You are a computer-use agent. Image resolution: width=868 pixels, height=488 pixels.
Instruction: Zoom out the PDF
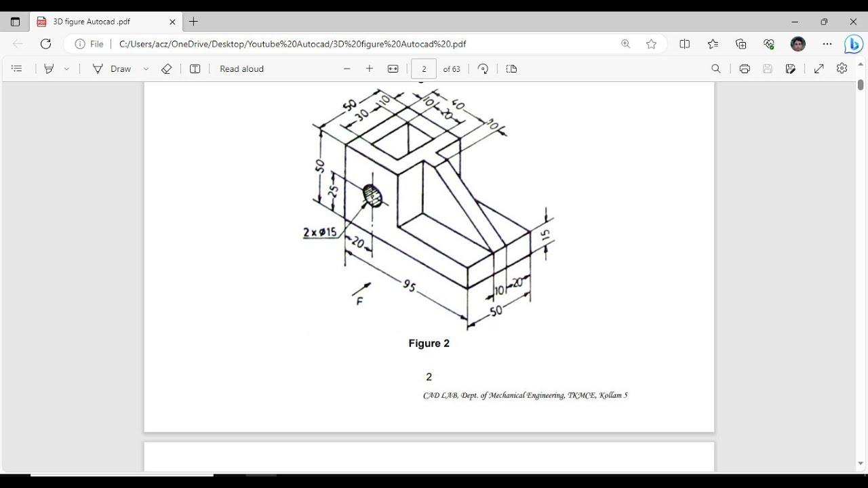347,68
